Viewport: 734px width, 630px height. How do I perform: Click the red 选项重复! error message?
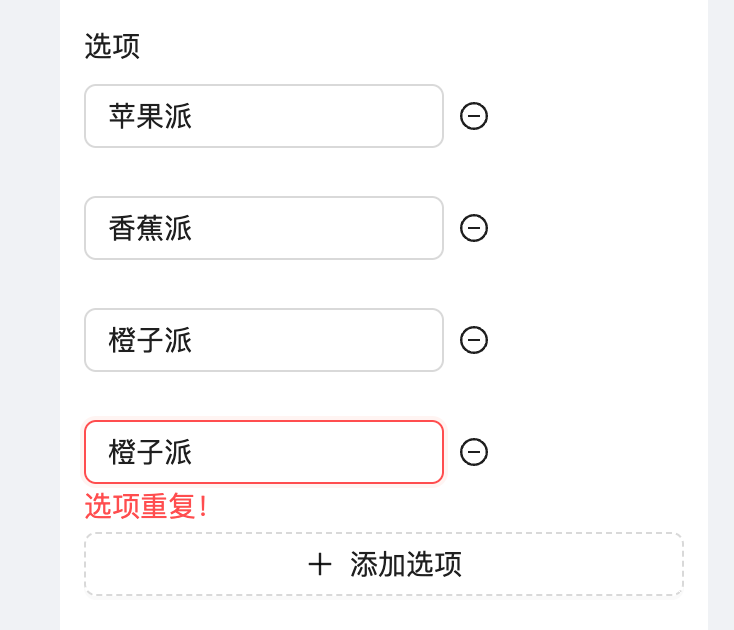146,506
